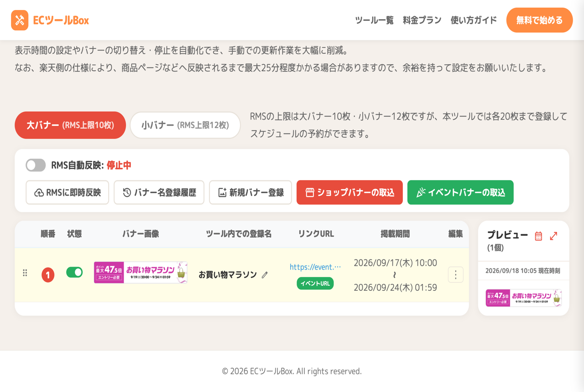Open バナー名登録履歴
This screenshot has width=584, height=392.
(159, 192)
